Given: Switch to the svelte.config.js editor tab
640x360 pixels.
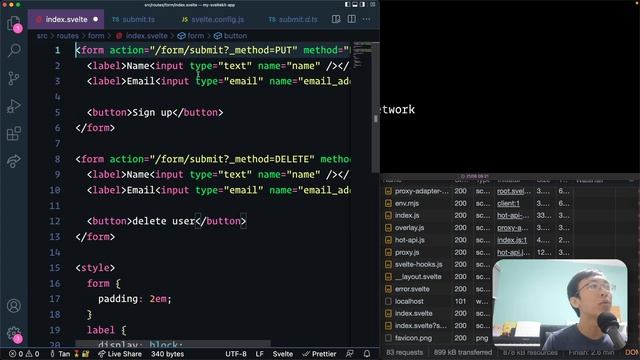Looking at the screenshot, I should [213, 19].
